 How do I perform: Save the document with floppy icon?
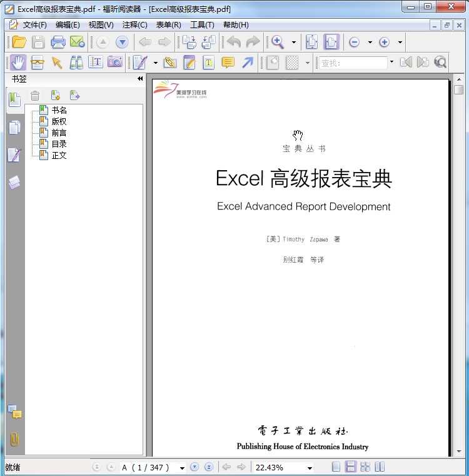[38, 42]
